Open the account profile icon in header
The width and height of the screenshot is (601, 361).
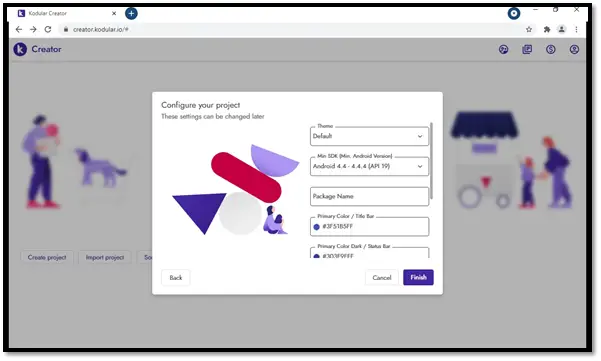[574, 49]
